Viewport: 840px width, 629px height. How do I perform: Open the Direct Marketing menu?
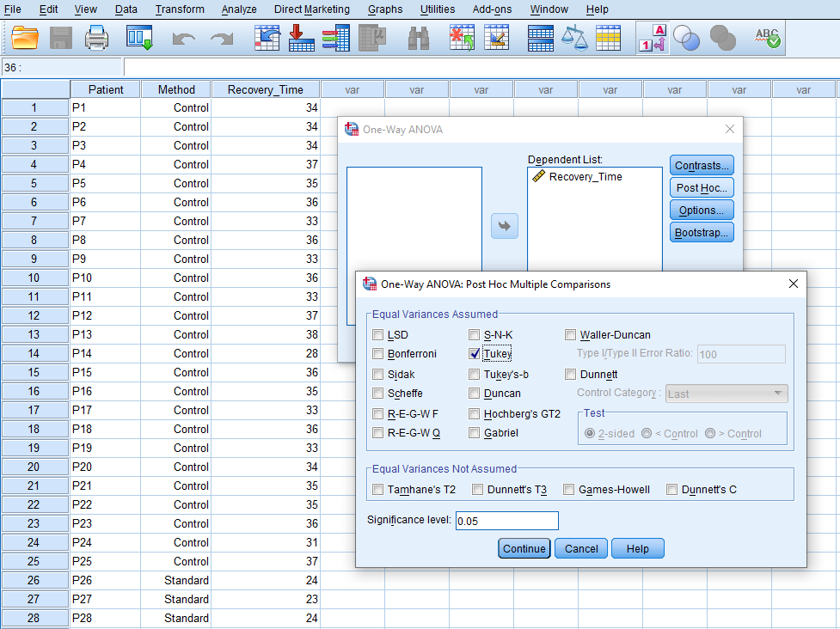312,9
